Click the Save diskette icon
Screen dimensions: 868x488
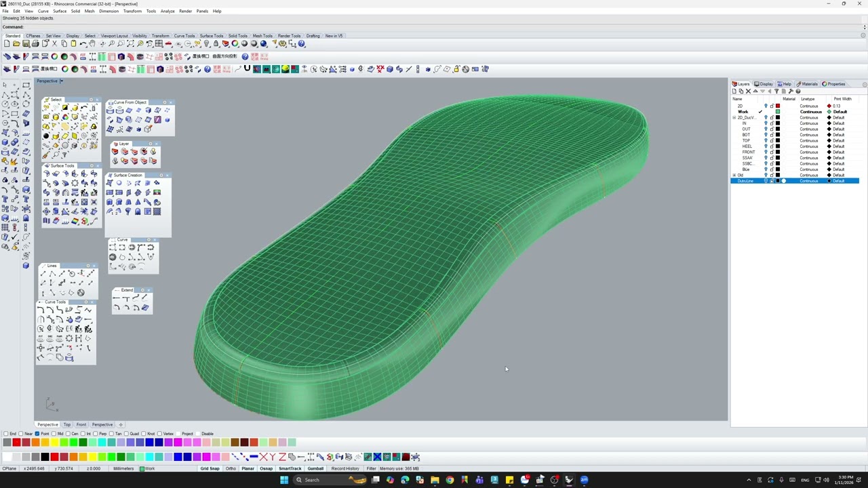coord(26,43)
